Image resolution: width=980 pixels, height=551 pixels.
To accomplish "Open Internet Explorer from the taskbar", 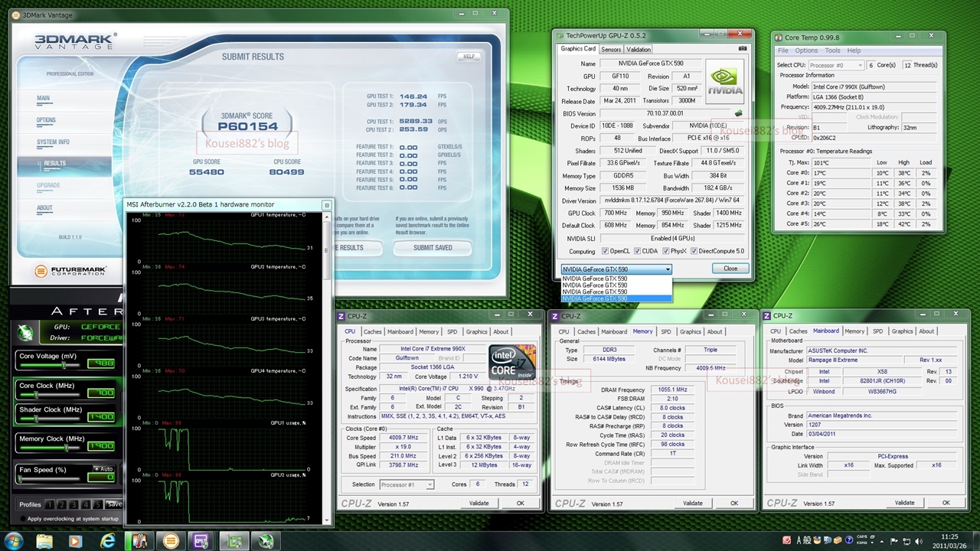I will (107, 541).
